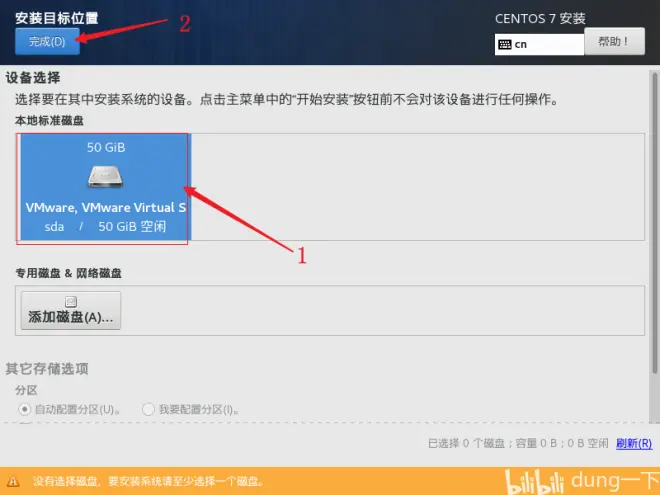Screen dimensions: 660x495
Task: Click the 添加磁盘(A)... add disk button
Action: pos(71,310)
